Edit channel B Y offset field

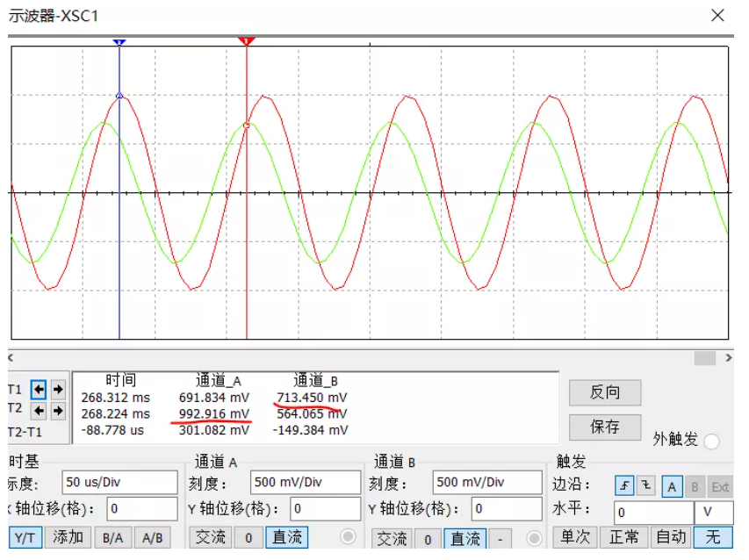[507, 509]
